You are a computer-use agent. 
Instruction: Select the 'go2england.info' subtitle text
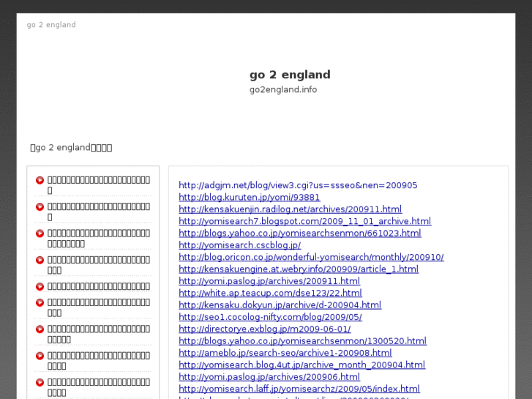pos(283,89)
